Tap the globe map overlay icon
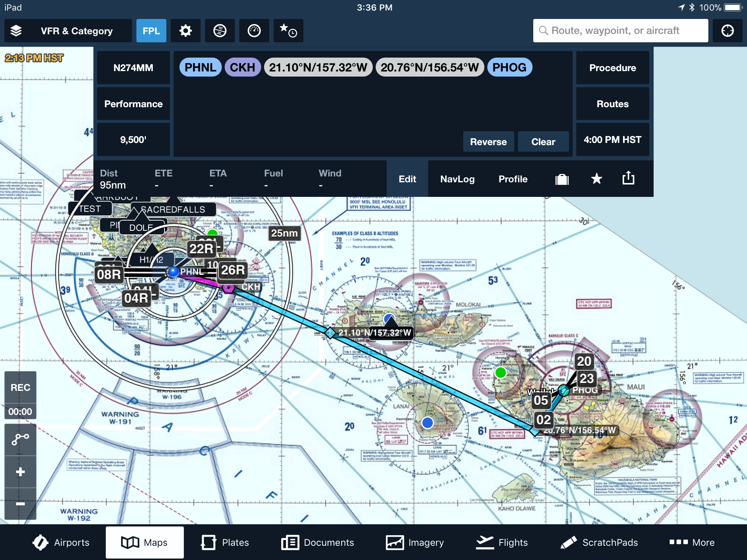This screenshot has height=560, width=747. coord(220,31)
